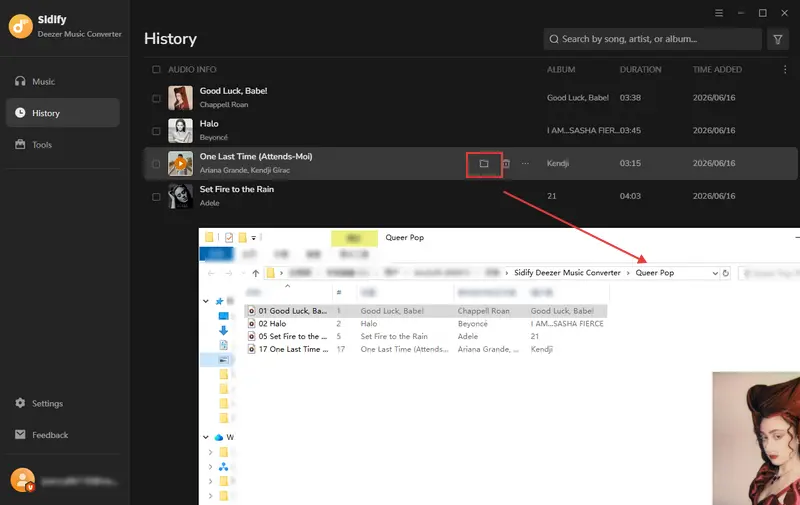The height and width of the screenshot is (505, 800).
Task: Click the artist name Beyoncé
Action: click(213, 137)
